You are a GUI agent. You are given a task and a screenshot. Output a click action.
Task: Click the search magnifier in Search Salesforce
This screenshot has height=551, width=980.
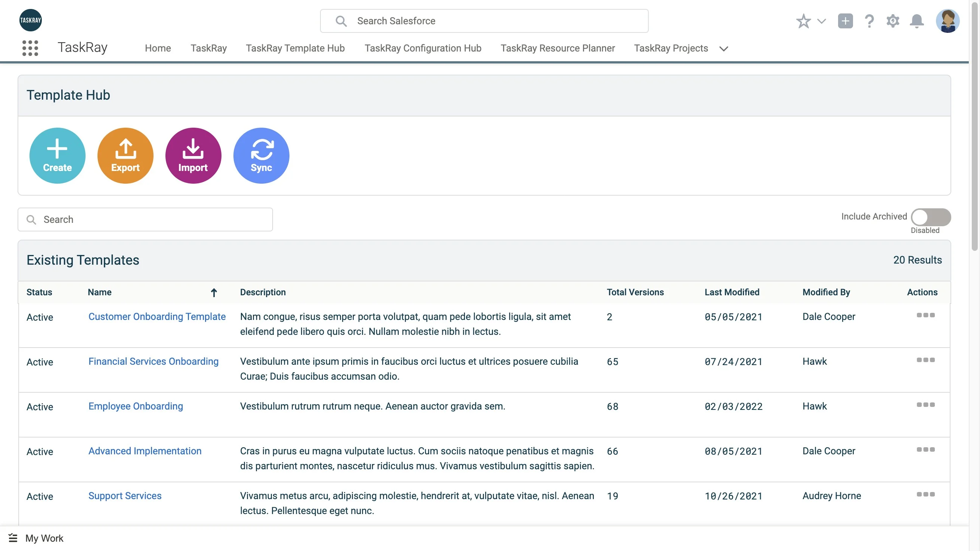coord(341,21)
